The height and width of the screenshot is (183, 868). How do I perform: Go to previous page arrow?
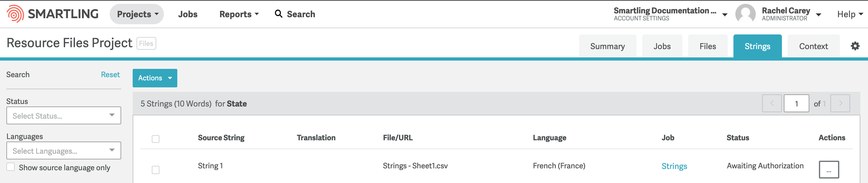click(772, 104)
